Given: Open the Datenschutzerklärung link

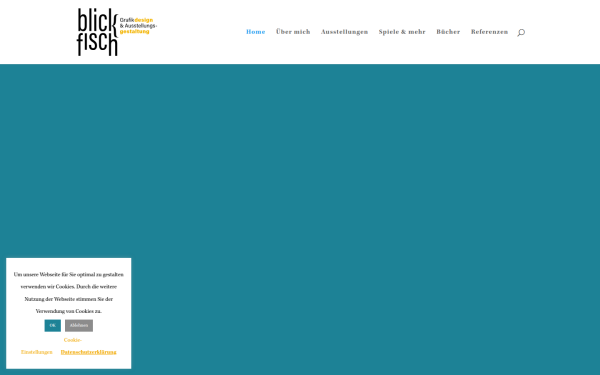Looking at the screenshot, I should click(88, 352).
